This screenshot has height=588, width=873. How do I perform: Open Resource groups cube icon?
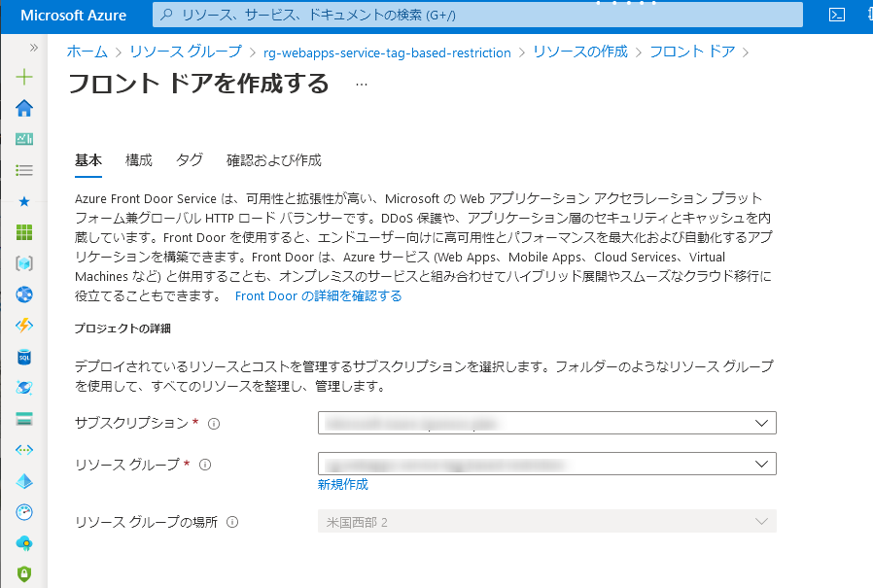(24, 263)
